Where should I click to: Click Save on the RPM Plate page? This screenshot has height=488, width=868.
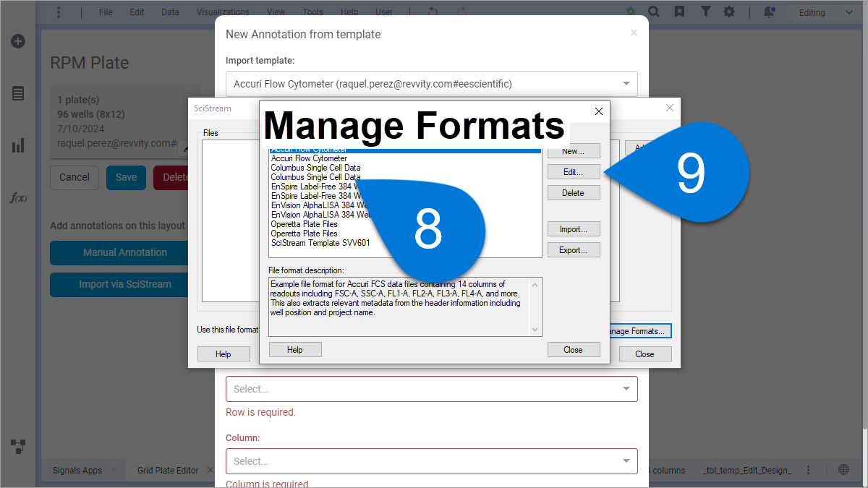point(126,177)
